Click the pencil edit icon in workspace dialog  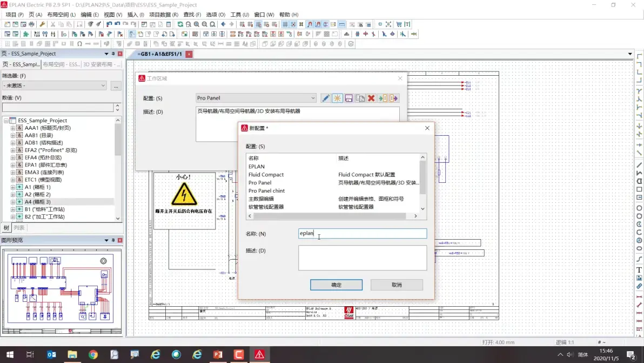[326, 98]
